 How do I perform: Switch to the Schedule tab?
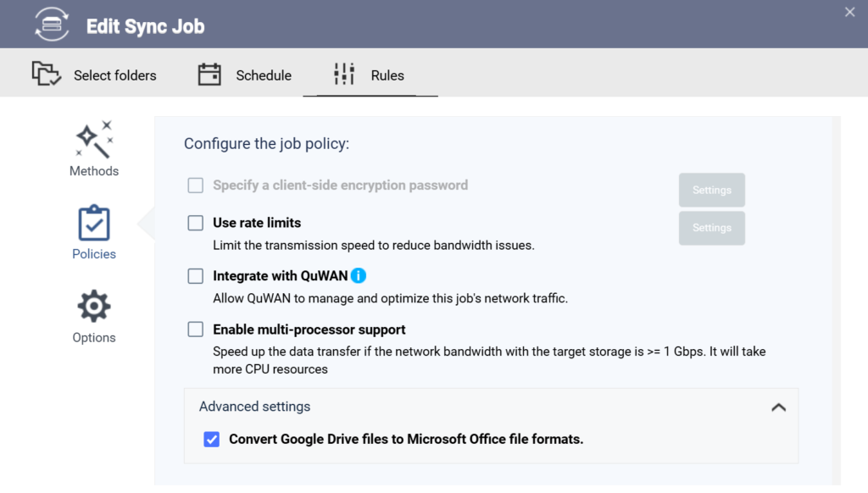[245, 75]
